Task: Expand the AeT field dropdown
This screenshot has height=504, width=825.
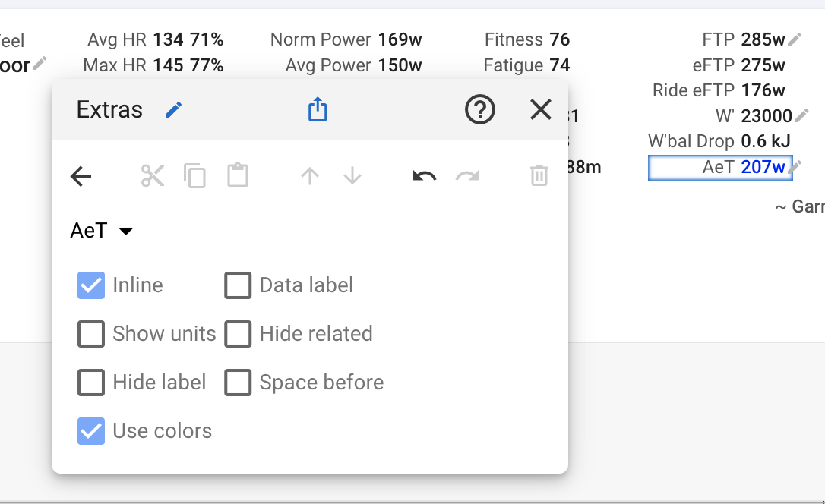Action: [102, 231]
